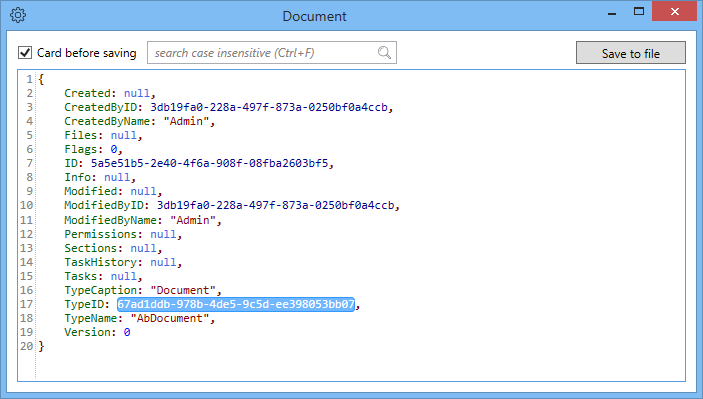This screenshot has width=703, height=399.
Task: Click the opening brace on line 1
Action: pyautogui.click(x=41, y=79)
